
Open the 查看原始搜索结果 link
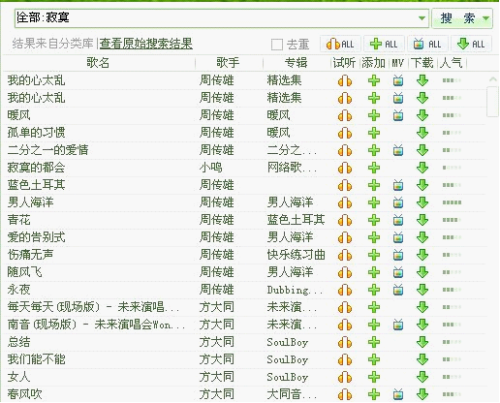pos(146,44)
